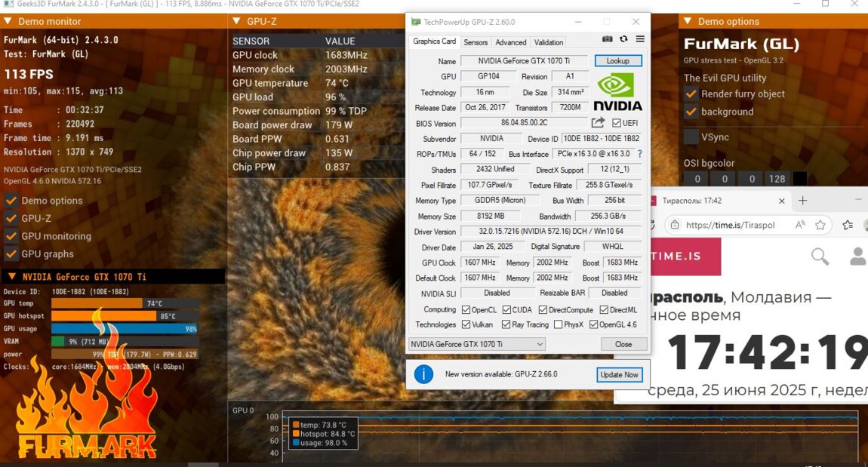Open the Advanced tab in GPU-Z
Screen dimensions: 868x467
pyautogui.click(x=511, y=42)
